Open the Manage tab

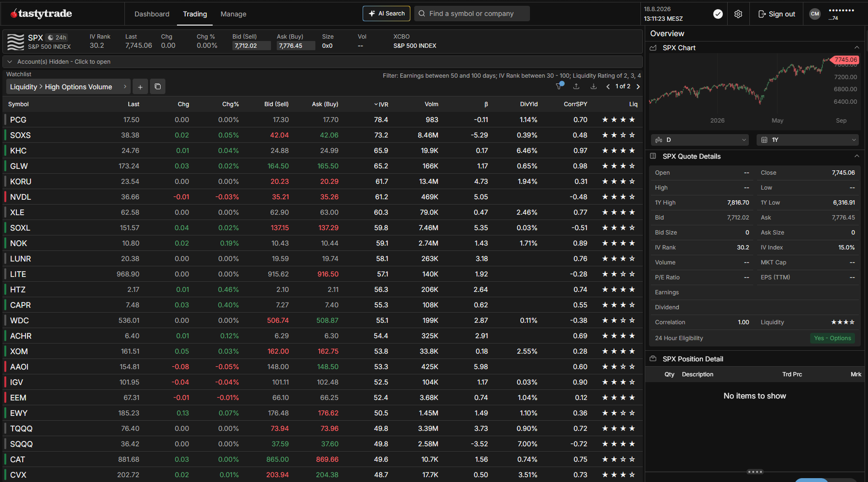pos(233,14)
